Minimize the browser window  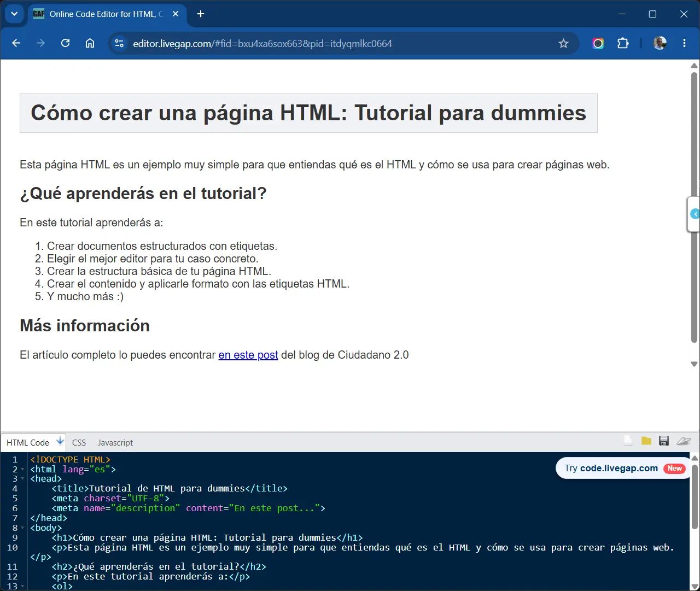click(622, 14)
